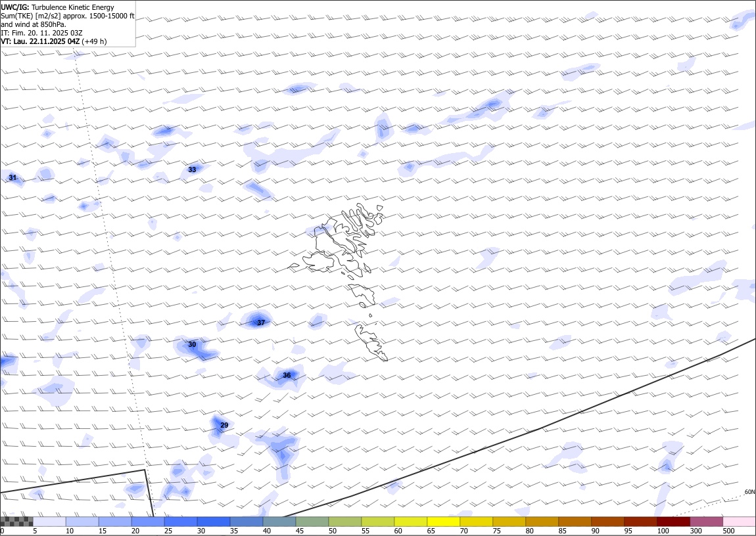Select the legend scale number 75
The height and width of the screenshot is (536, 756).
point(496,531)
